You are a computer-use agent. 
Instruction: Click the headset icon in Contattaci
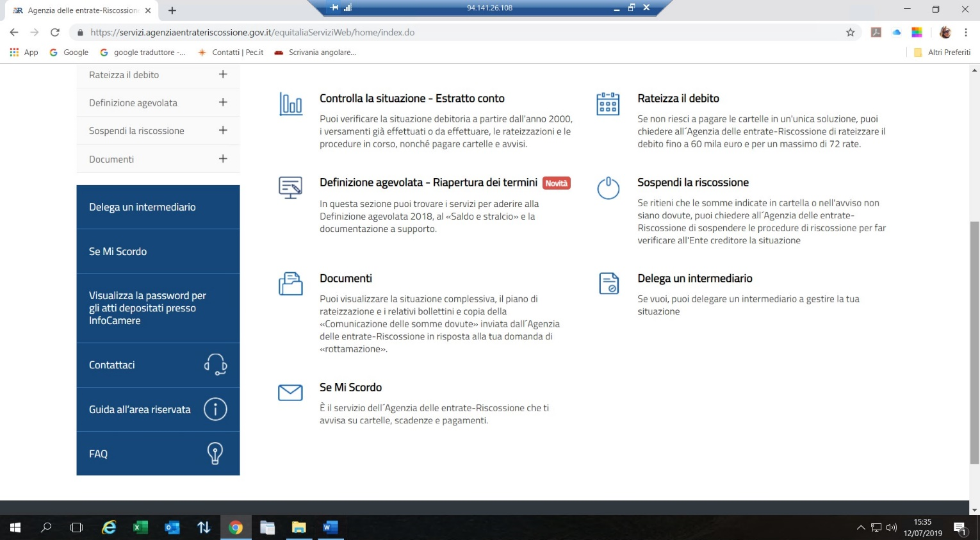215,364
